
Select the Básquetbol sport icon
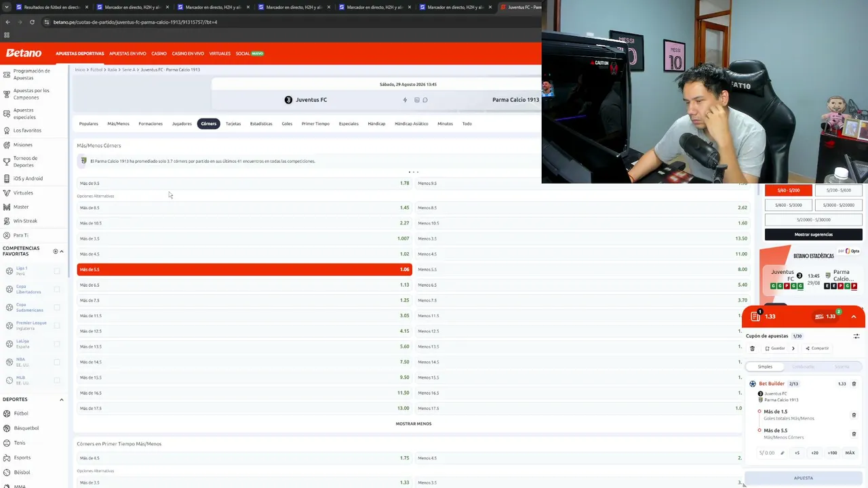(7, 428)
